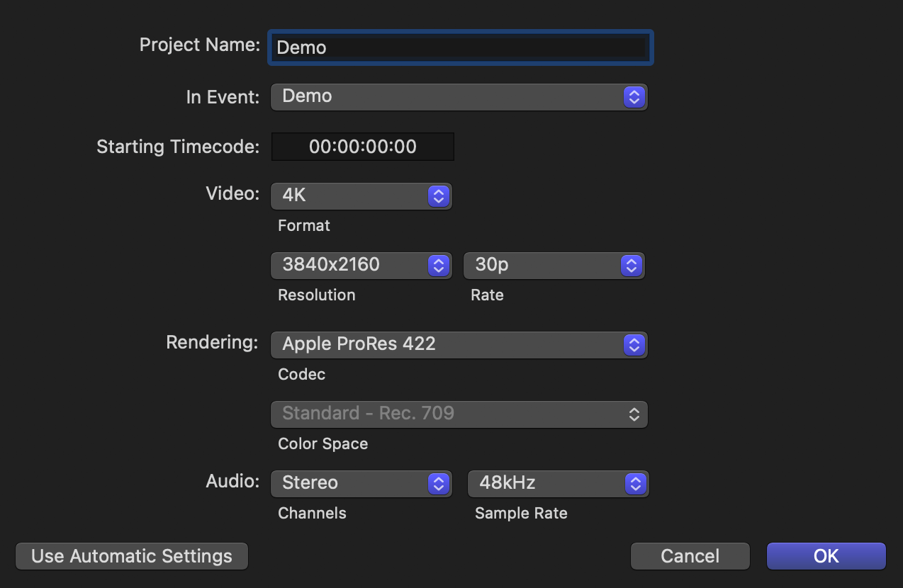Screen dimensions: 903x588
Task: Open the Sample Rate dropdown showing 48kHz
Action: click(558, 484)
